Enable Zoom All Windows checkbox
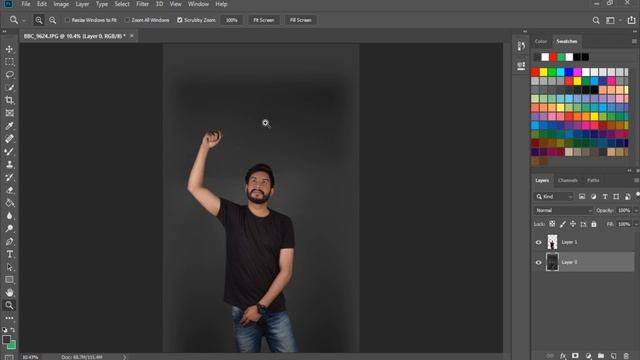 click(127, 20)
